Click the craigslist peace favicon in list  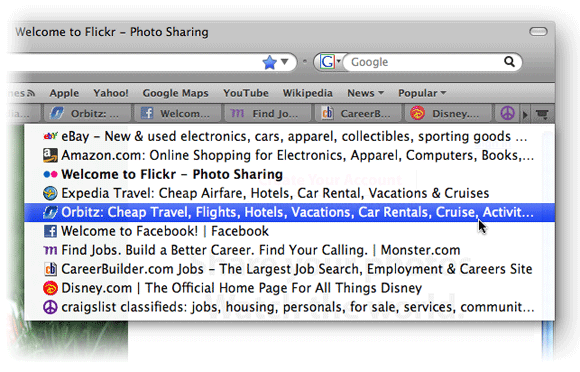coord(50,307)
